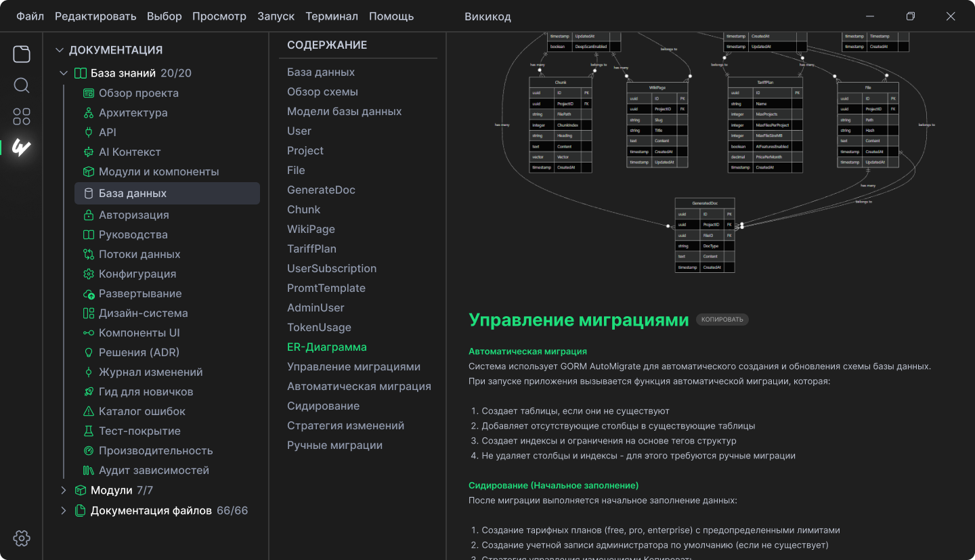Collapse the База знаний tree node
975x560 pixels.
coord(64,73)
